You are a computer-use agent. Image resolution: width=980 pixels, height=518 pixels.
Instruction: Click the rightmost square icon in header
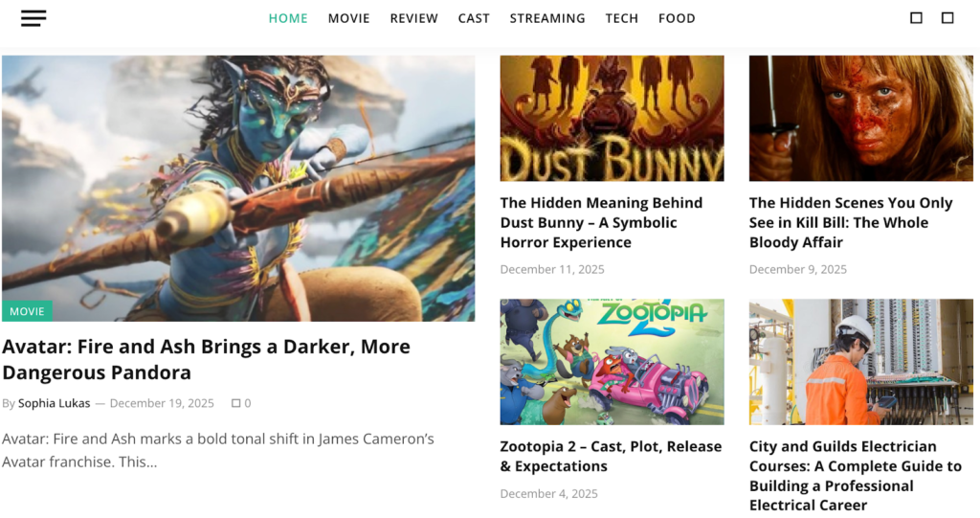click(x=947, y=18)
